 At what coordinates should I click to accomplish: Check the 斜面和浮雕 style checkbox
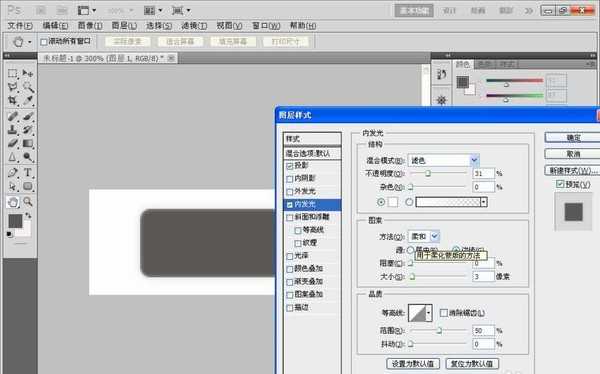pyautogui.click(x=290, y=217)
